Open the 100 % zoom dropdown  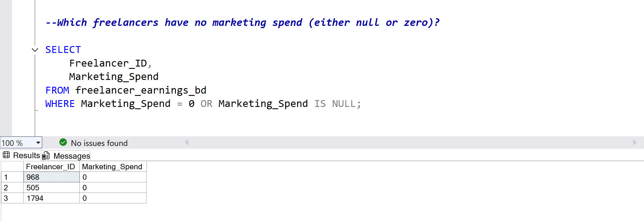pos(38,143)
